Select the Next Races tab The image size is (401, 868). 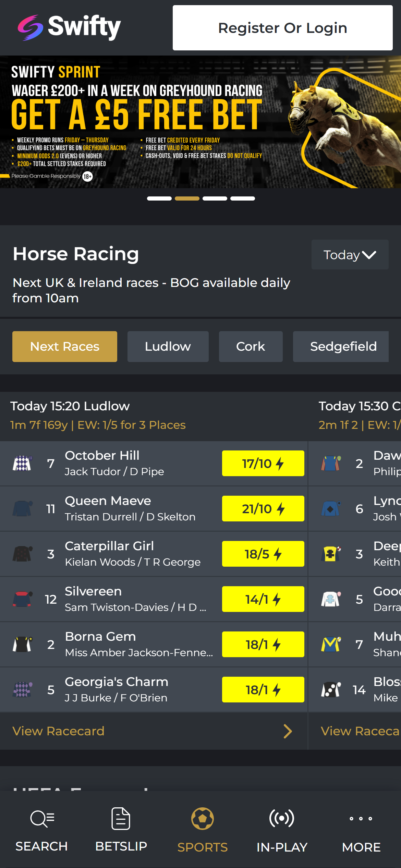65,347
